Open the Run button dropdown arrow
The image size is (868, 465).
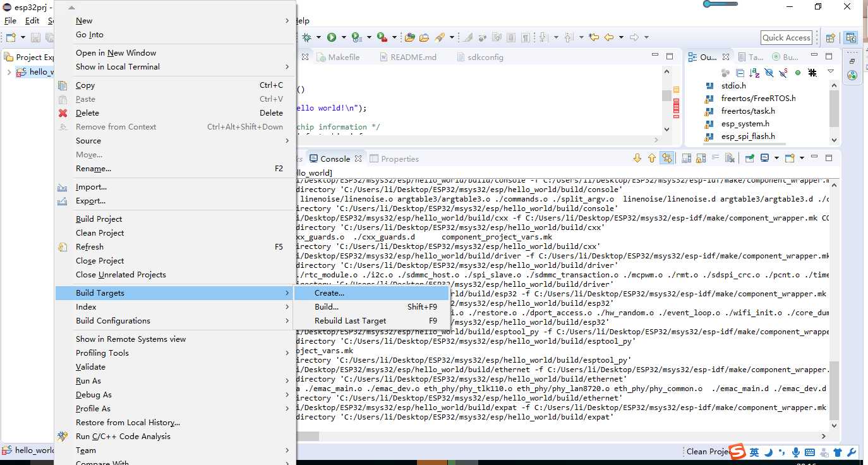pyautogui.click(x=343, y=38)
